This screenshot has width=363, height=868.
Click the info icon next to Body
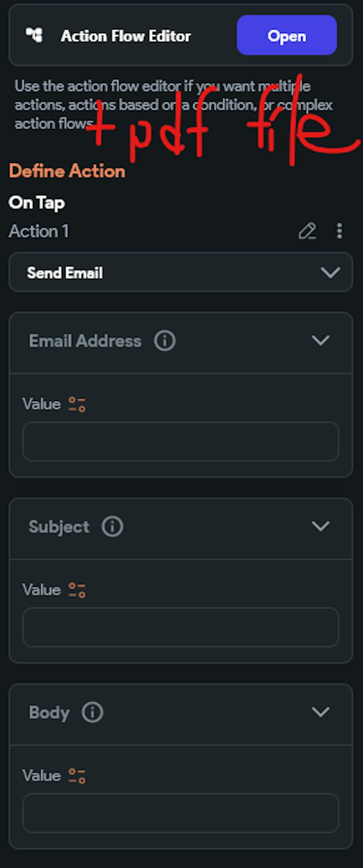tap(93, 712)
